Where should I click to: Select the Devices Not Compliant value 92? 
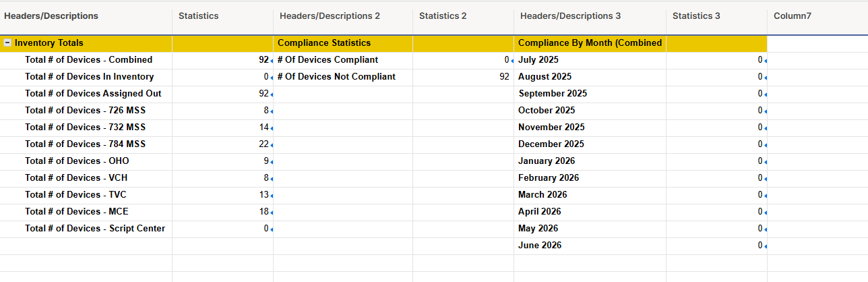tap(463, 77)
